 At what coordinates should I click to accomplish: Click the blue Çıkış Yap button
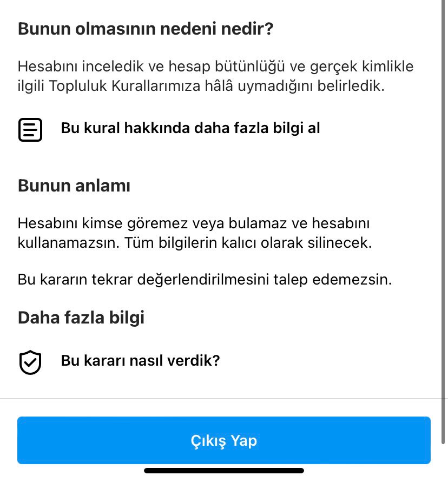(224, 440)
